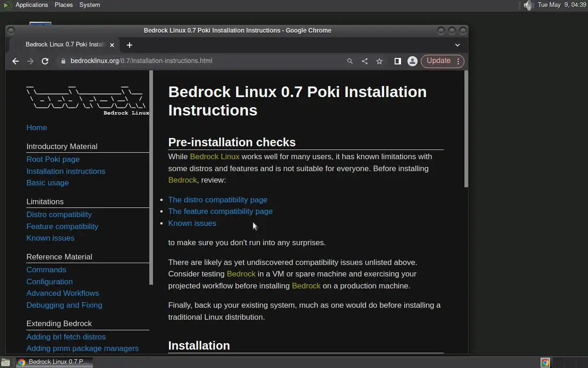Share this page via share icon
Viewport: 588px width, 368px height.
365,61
